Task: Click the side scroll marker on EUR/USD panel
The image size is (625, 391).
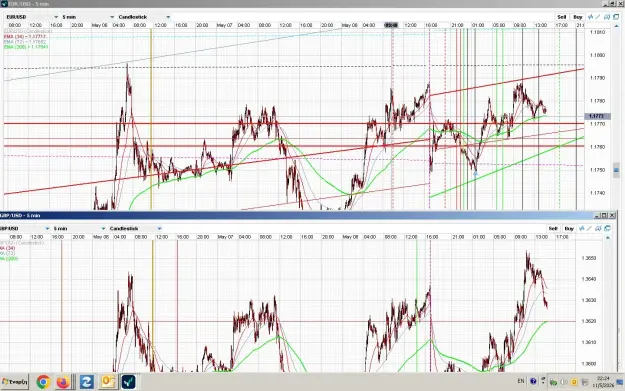Action: [616, 170]
